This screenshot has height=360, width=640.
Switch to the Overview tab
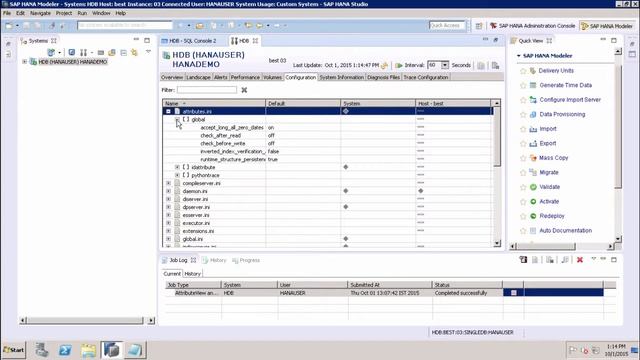[172, 77]
